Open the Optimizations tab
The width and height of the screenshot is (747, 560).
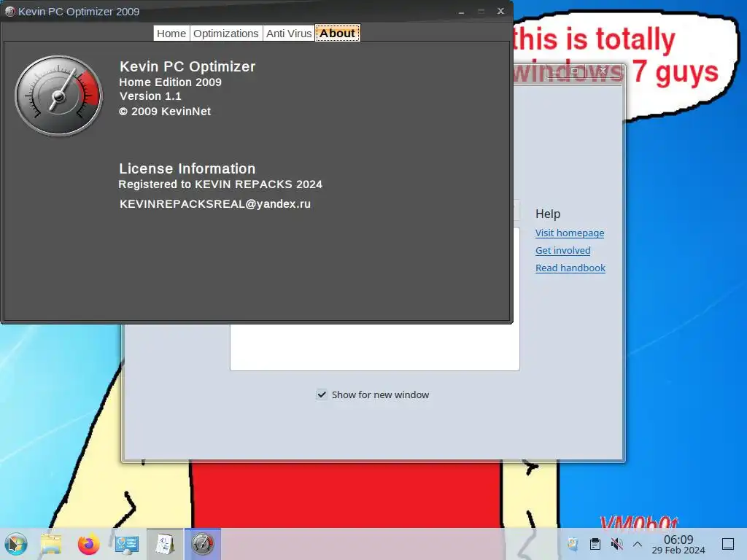click(x=226, y=34)
